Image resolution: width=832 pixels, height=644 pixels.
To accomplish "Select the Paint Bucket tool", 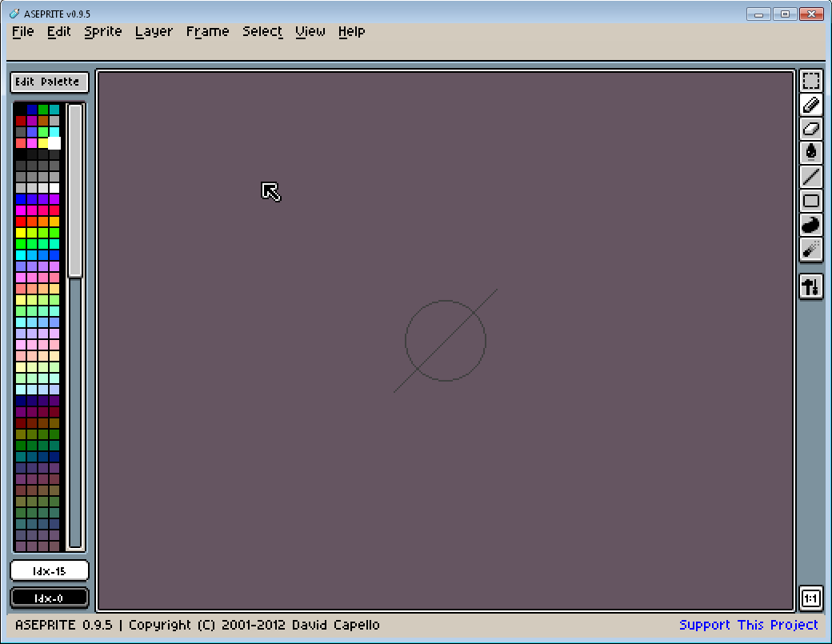I will point(810,153).
